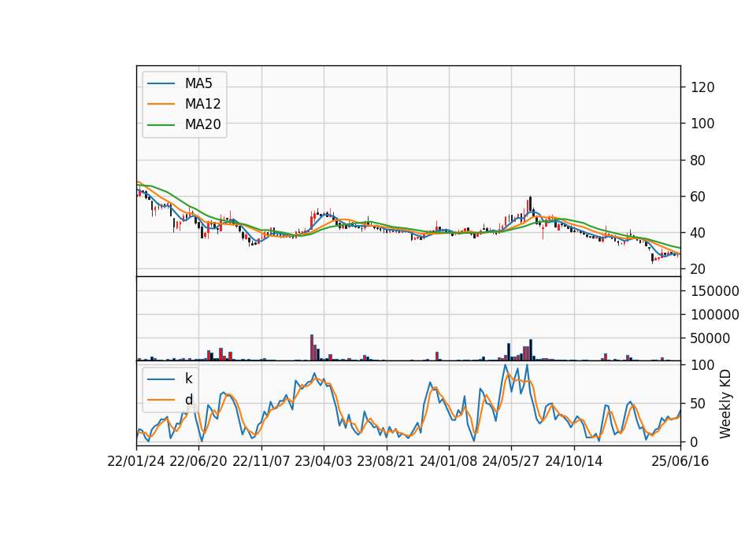
Task: Click the 23/04/03 date label
Action: click(324, 461)
